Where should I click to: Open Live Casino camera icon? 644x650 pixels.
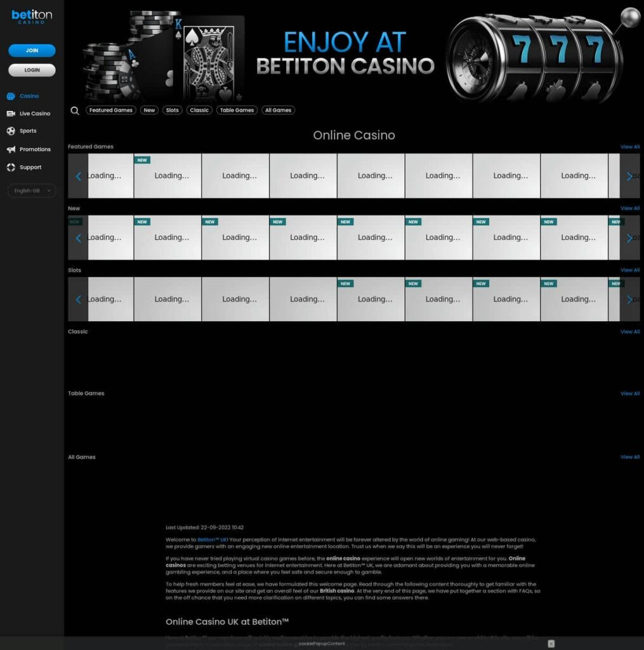[11, 114]
